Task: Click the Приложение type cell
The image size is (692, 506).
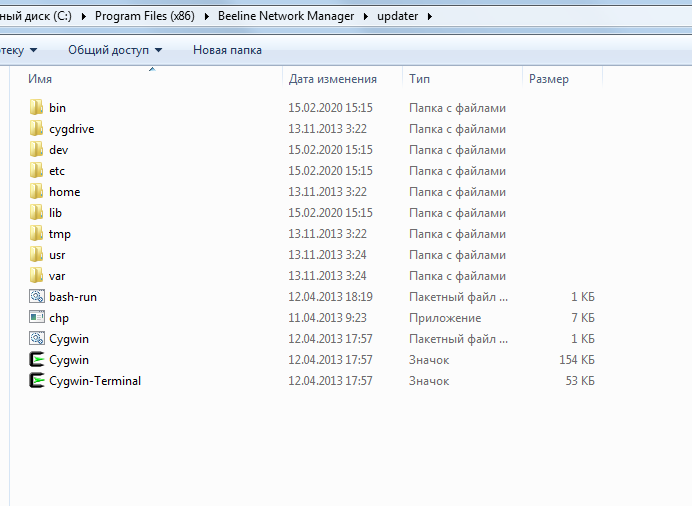Action: click(445, 318)
